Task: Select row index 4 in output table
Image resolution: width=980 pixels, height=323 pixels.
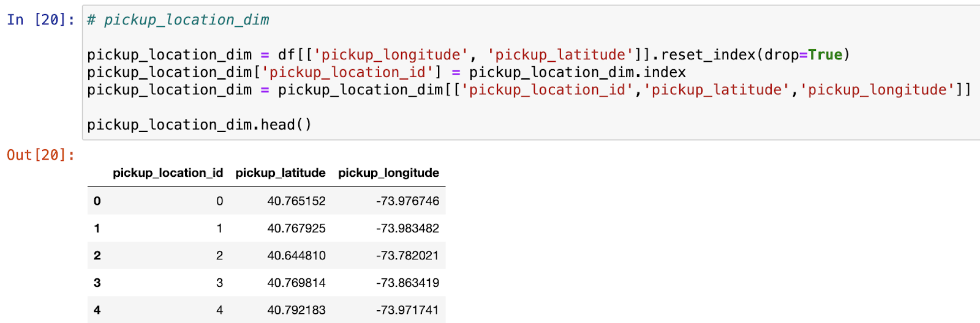Action: click(97, 310)
